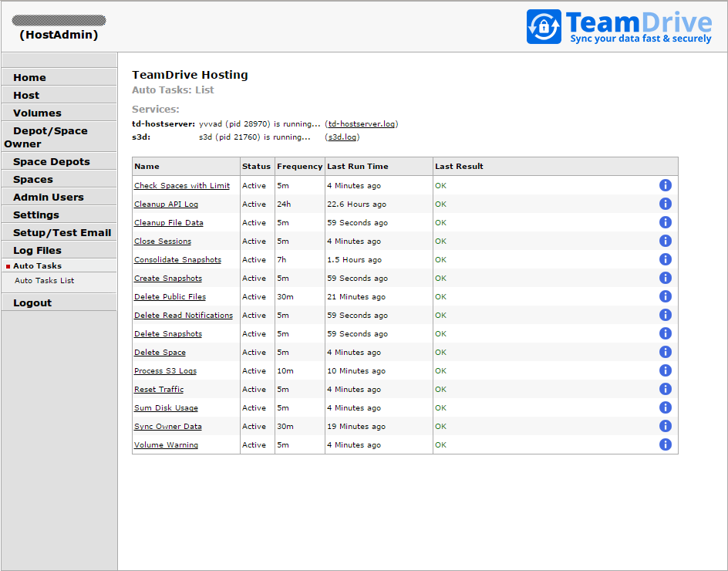
Task: Click info icon for Cleanup File Data
Action: (x=665, y=222)
